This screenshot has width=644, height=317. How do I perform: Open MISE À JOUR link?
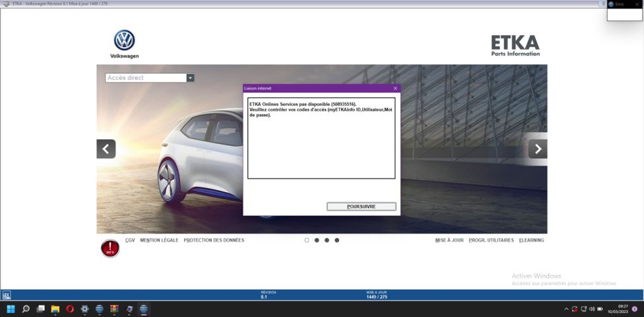coord(449,240)
